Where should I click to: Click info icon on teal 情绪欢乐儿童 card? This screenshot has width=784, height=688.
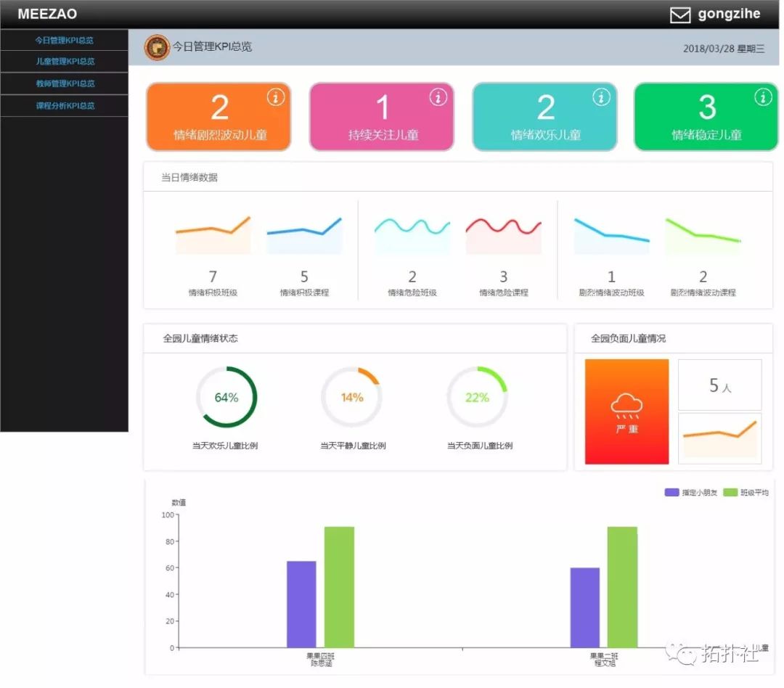[x=602, y=97]
